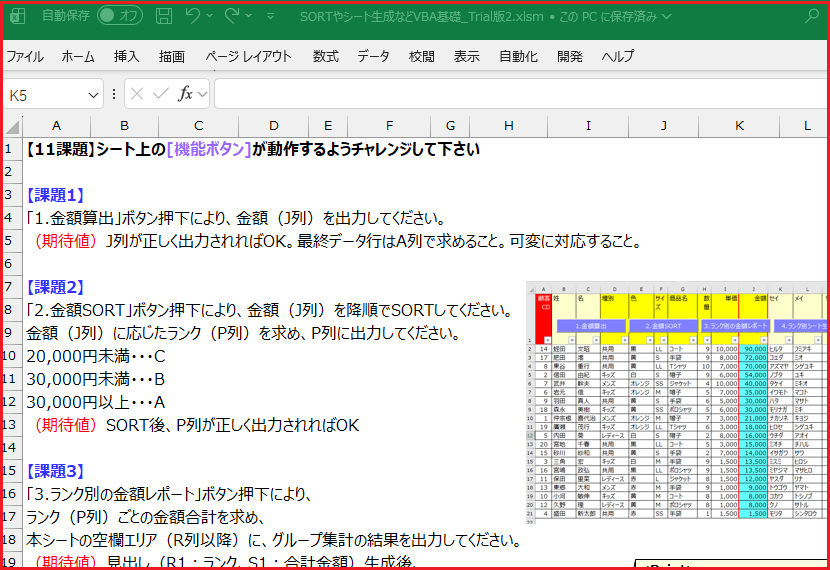Open the ファイル menu
The width and height of the screenshot is (830, 570).
click(x=25, y=56)
